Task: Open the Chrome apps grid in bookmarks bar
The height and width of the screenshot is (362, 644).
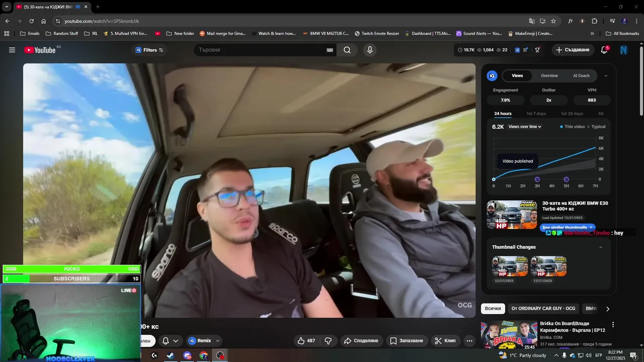Action: point(7,34)
